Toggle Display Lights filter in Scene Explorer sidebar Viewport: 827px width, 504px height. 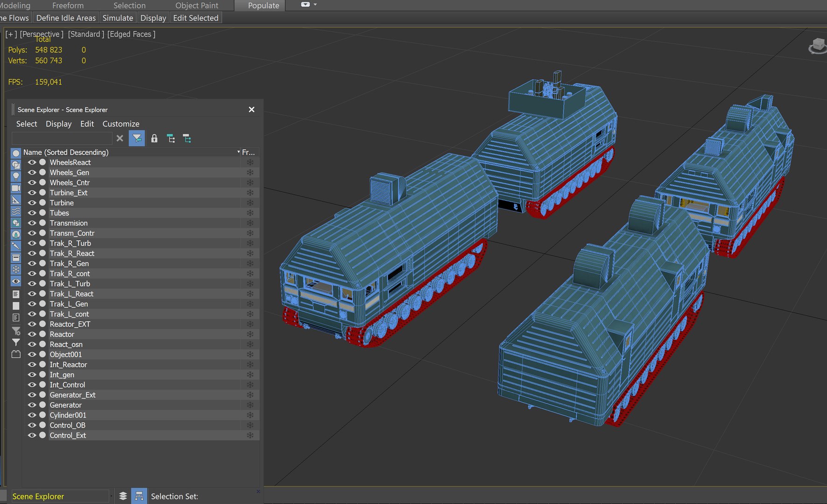tap(16, 176)
